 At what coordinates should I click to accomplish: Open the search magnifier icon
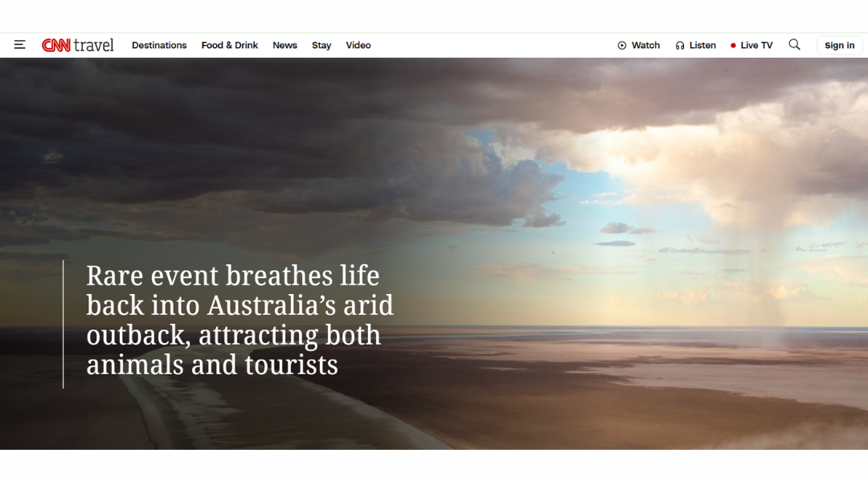tap(794, 45)
